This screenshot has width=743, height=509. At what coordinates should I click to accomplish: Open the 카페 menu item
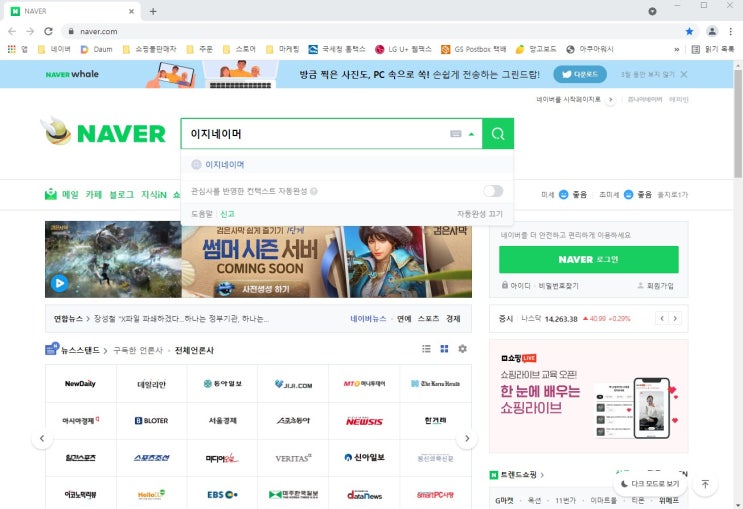point(93,194)
